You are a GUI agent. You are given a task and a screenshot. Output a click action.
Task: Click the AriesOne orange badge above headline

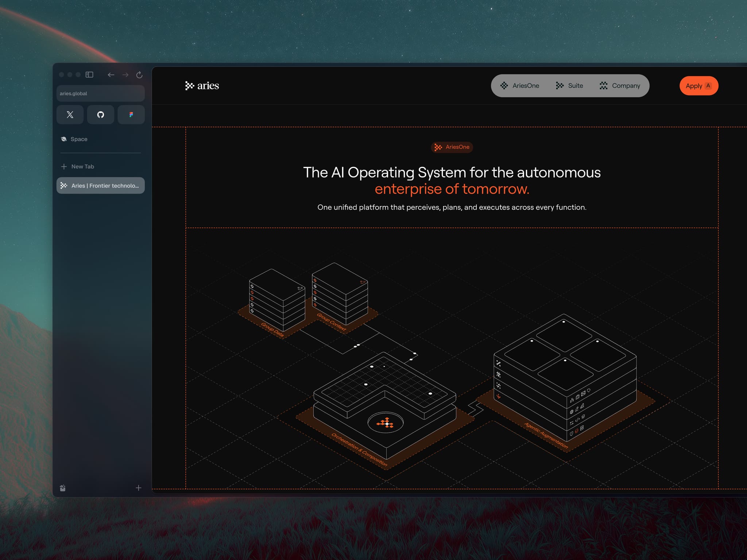pyautogui.click(x=452, y=147)
